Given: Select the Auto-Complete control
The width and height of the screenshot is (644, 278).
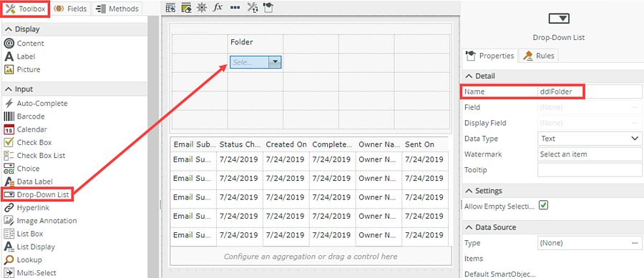Looking at the screenshot, I should coord(36,104).
